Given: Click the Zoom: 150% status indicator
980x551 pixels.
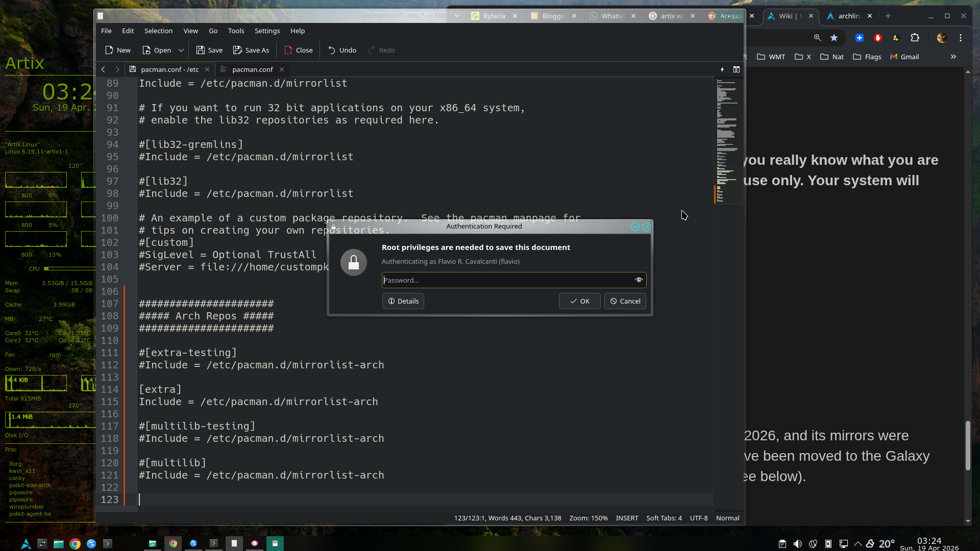Looking at the screenshot, I should point(588,518).
